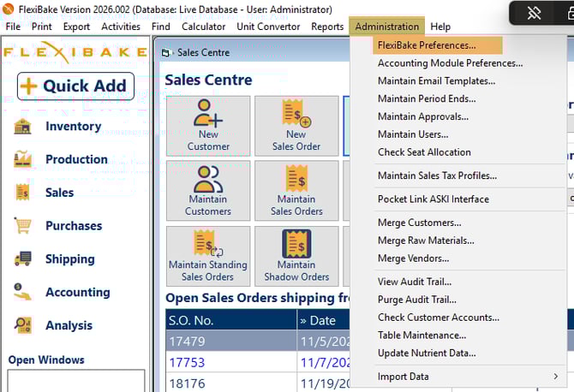Image resolution: width=574 pixels, height=392 pixels.
Task: Go to the Production module
Action: [x=76, y=159]
